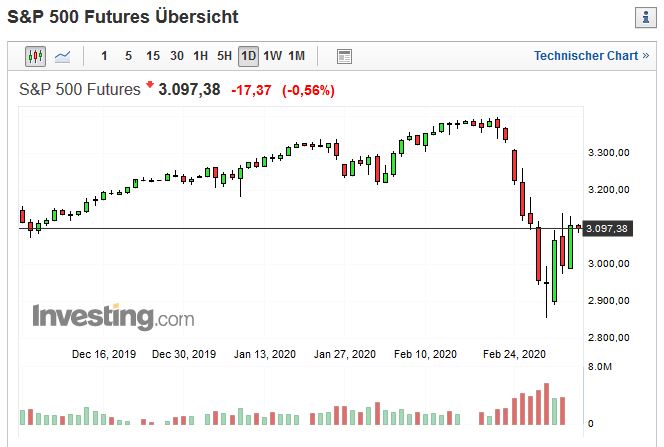Select the 30-minute interval
Screen dimensions: 664x447
(177, 56)
